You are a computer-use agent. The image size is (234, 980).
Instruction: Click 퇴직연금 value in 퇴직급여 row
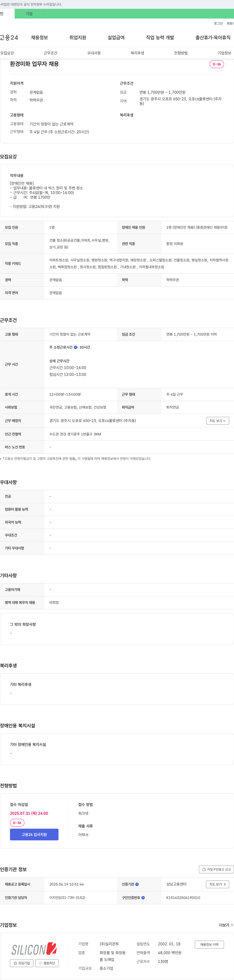coord(173,407)
